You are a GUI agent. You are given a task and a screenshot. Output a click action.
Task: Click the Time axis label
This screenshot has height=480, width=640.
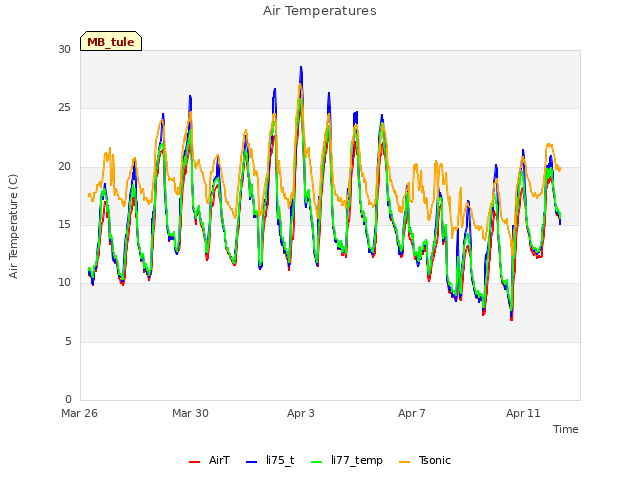pyautogui.click(x=565, y=429)
